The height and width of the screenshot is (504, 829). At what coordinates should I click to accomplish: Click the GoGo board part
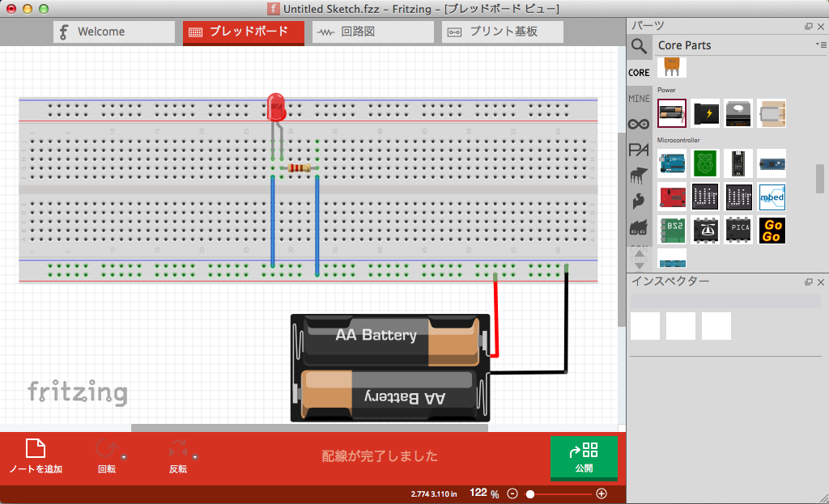(772, 231)
